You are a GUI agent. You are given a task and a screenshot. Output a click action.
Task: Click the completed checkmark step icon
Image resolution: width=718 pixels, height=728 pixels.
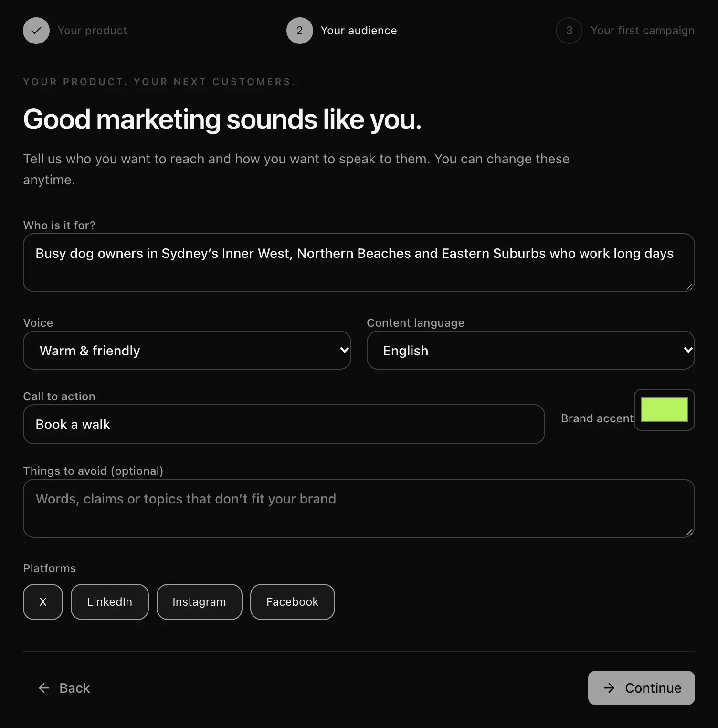click(x=36, y=31)
